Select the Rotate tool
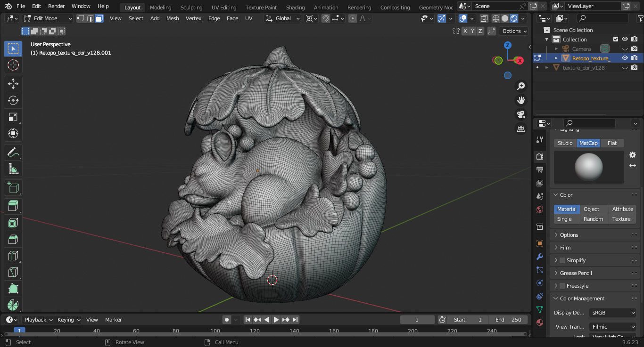Viewport: 644px width, 347px height. [13, 100]
